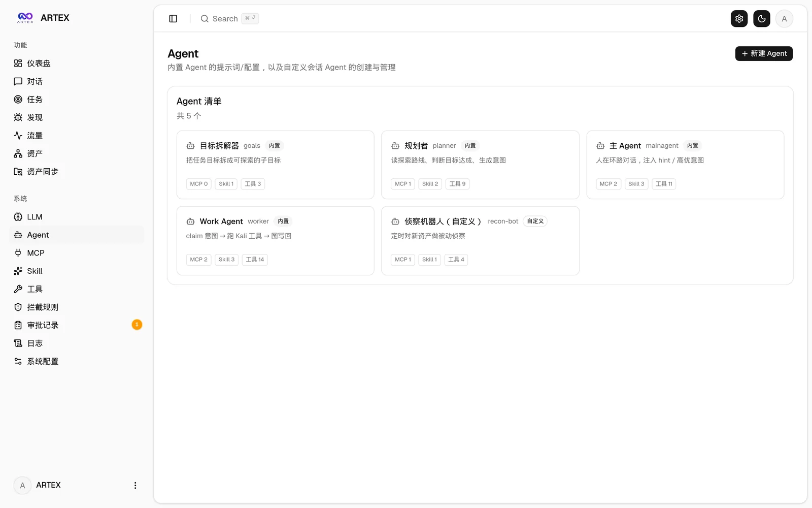Screen dimensions: 812x508
Task: Open the 主 Agent mainagent card
Action: click(685, 165)
